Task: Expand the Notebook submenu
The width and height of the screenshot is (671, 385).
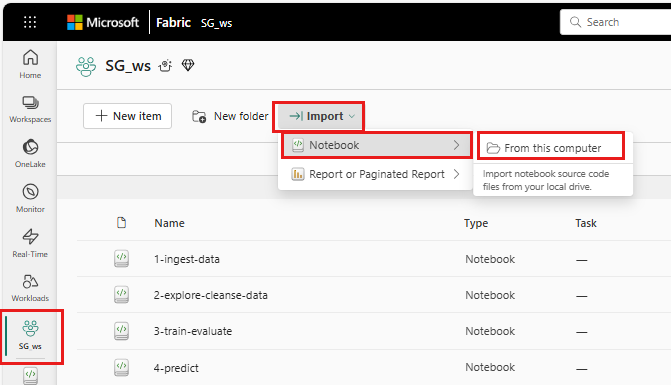Action: [x=377, y=145]
